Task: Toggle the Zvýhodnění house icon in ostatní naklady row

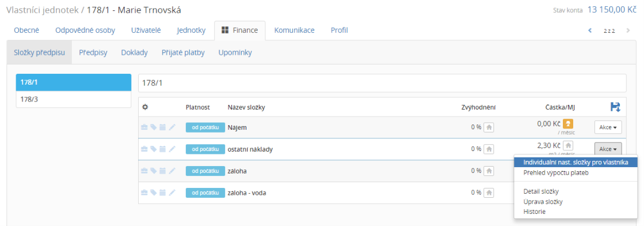Action: pos(489,149)
